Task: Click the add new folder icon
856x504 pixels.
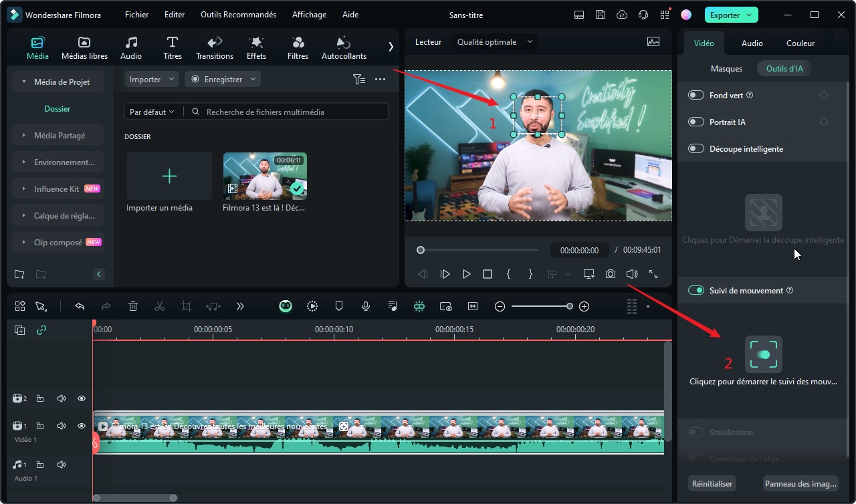Action: pyautogui.click(x=19, y=274)
